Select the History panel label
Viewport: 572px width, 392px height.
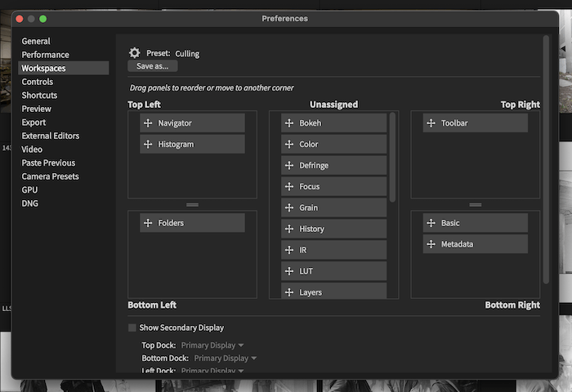312,229
